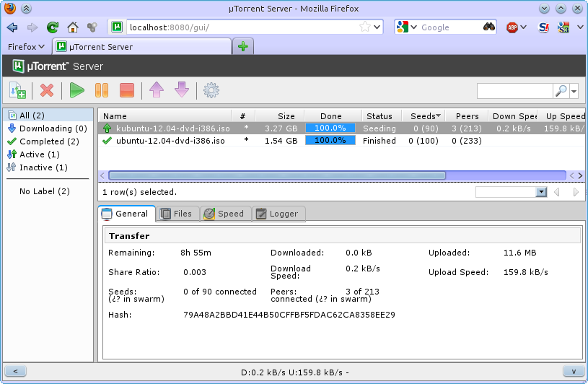Click the green checkmark icon for ubuntu torrent
The height and width of the screenshot is (384, 588).
click(107, 141)
